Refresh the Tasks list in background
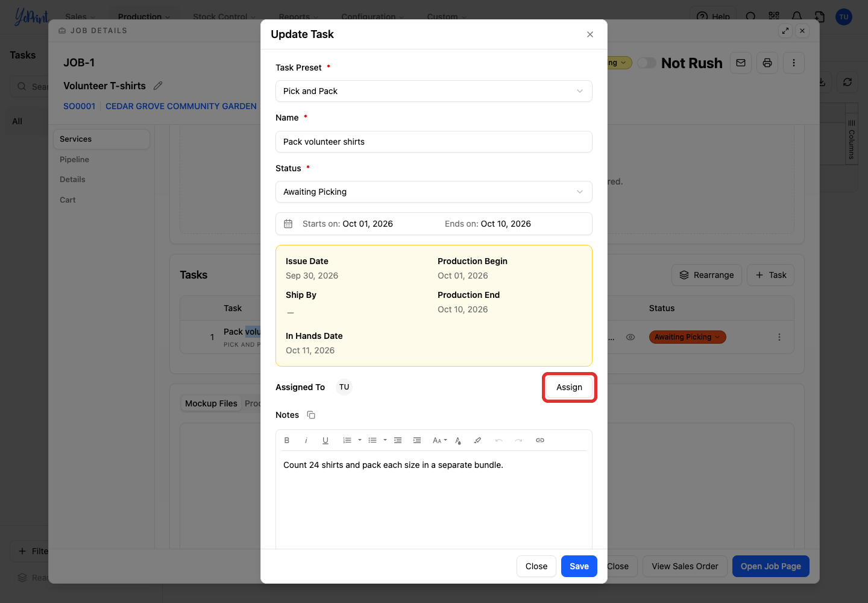The image size is (868, 603). (848, 82)
